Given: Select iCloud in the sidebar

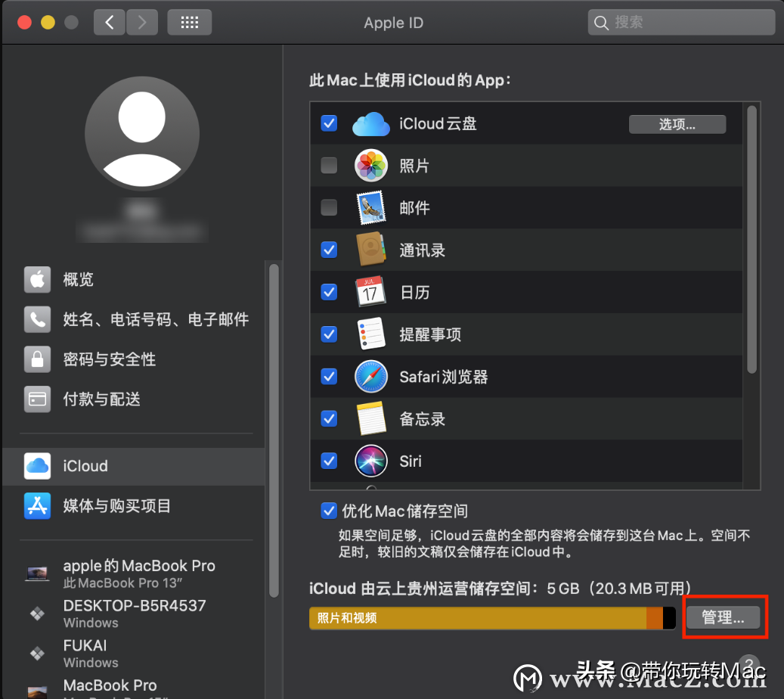Looking at the screenshot, I should [x=134, y=466].
